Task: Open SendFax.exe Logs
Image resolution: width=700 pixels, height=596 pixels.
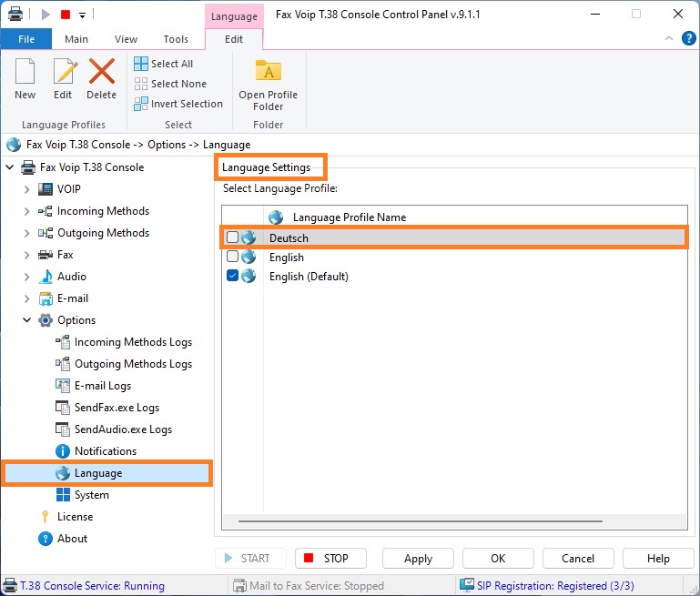Action: [x=117, y=408]
